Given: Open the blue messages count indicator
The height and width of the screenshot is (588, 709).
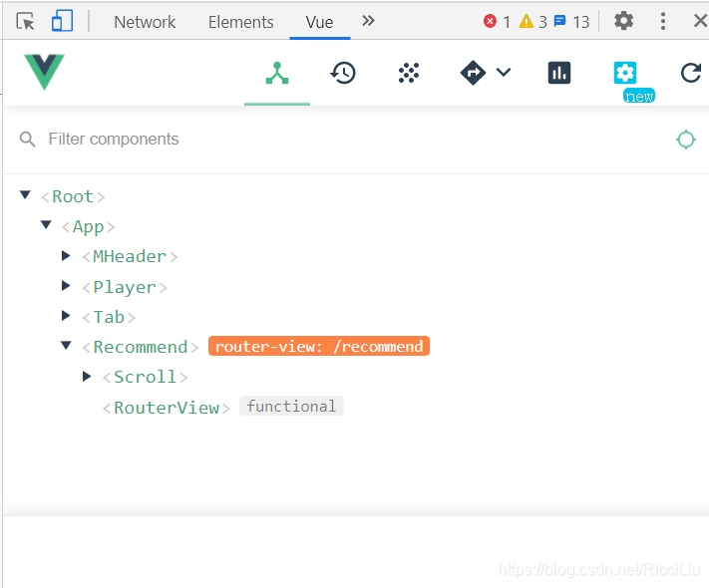Looking at the screenshot, I should tap(571, 21).
